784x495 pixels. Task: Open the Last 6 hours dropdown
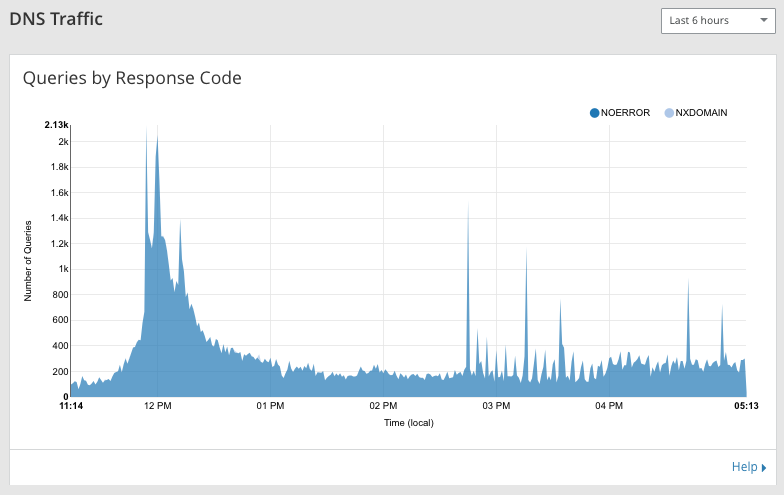pyautogui.click(x=718, y=21)
